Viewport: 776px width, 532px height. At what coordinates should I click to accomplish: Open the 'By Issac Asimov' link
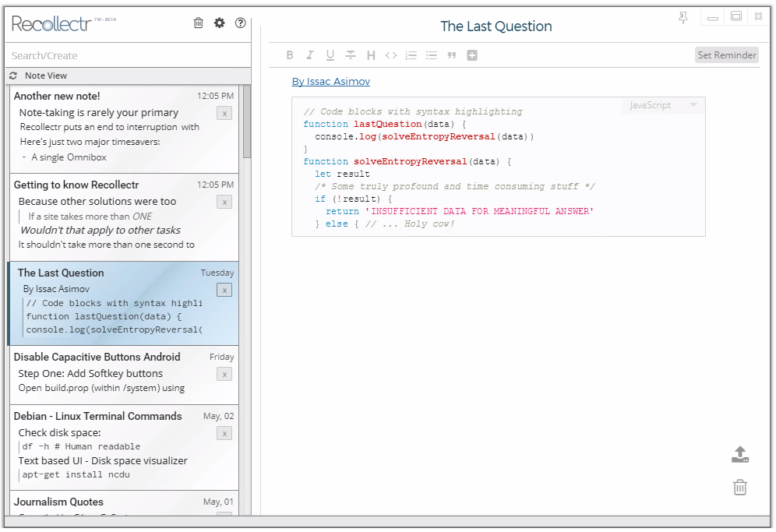pyautogui.click(x=330, y=82)
